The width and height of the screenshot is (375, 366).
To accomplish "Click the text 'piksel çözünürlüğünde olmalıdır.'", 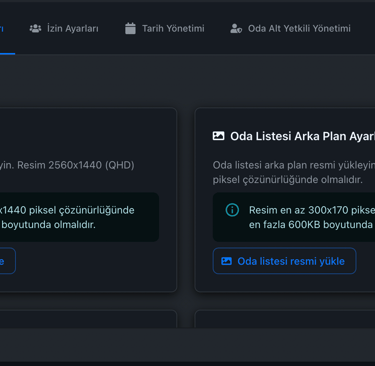I will click(x=287, y=180).
